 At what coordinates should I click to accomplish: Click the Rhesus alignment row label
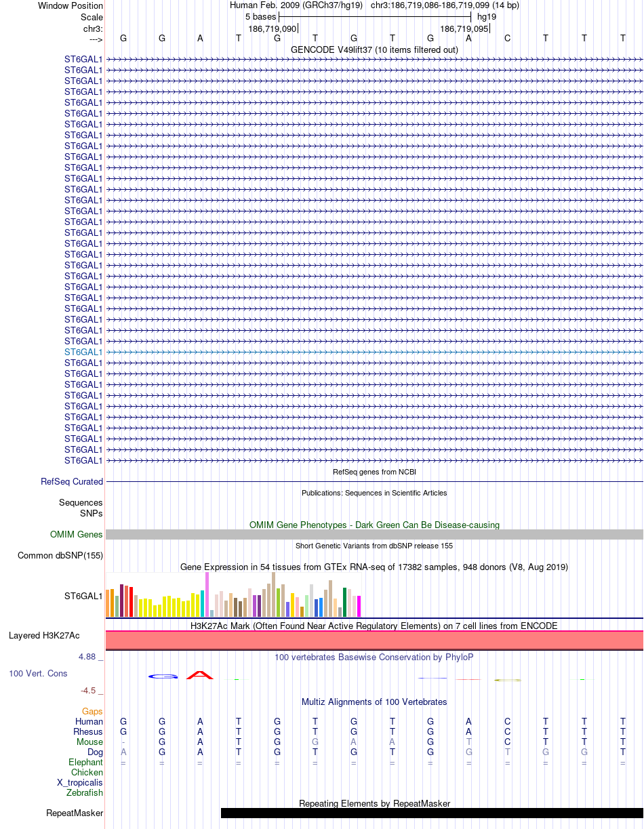click(88, 732)
